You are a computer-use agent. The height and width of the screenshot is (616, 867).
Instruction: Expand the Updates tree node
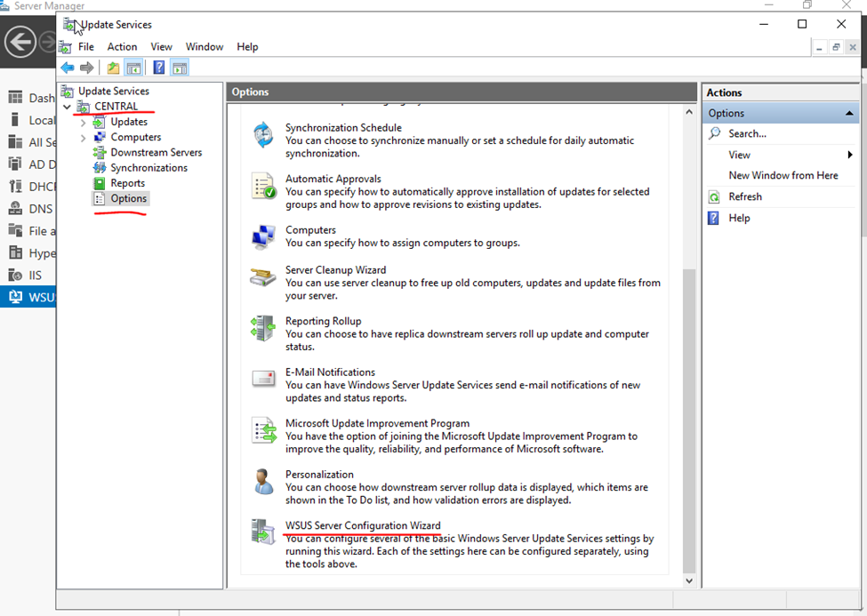click(84, 122)
